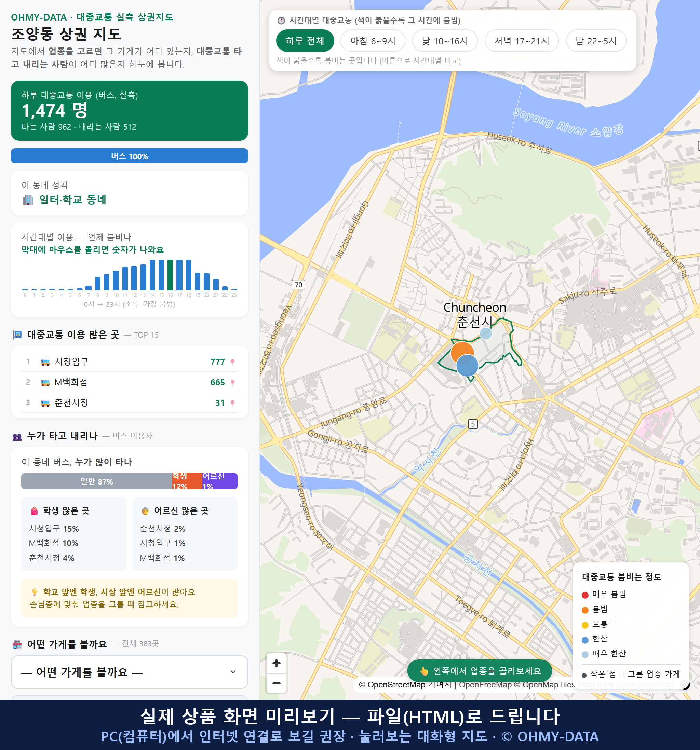
Task: Select the 저녁 17~21시 time filter
Action: pos(521,41)
